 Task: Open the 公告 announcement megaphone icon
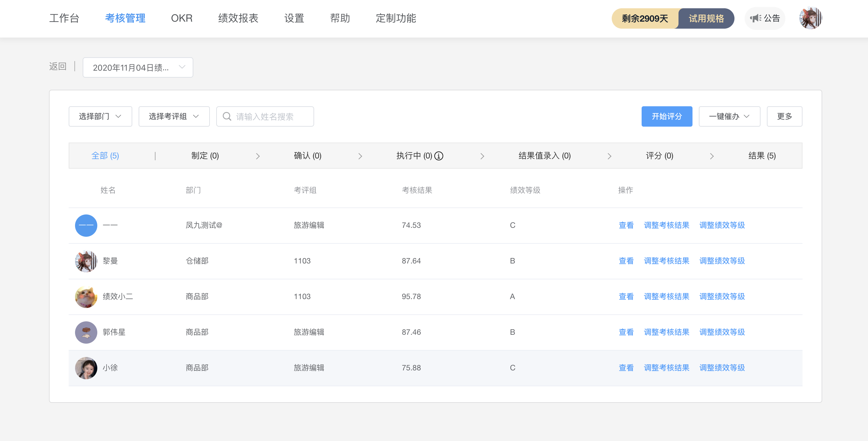pos(755,18)
